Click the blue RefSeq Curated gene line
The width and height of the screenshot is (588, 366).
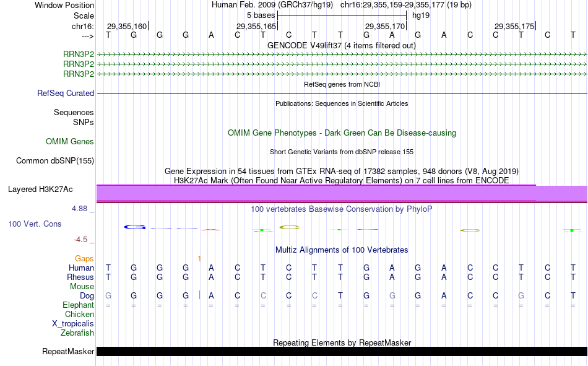342,93
